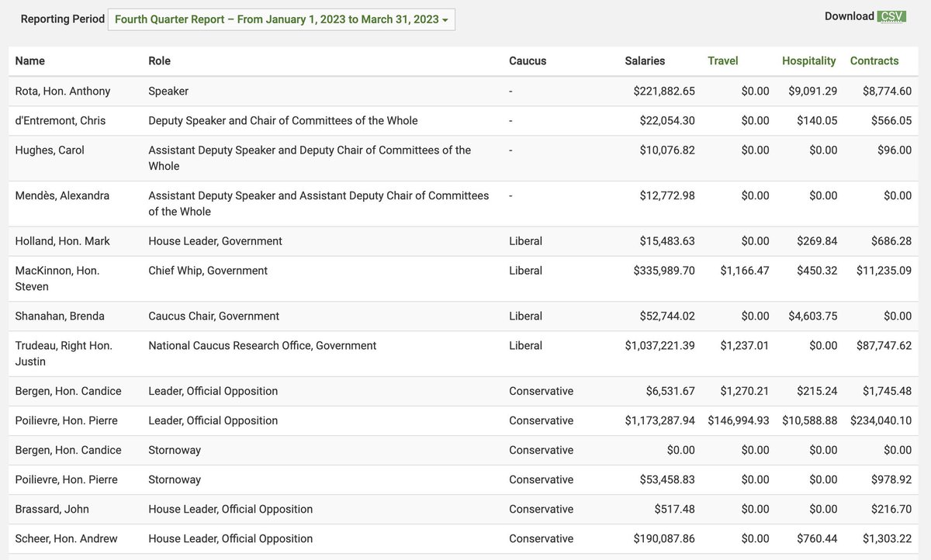Open the Hospitality column link
The image size is (931, 560).
tap(809, 60)
